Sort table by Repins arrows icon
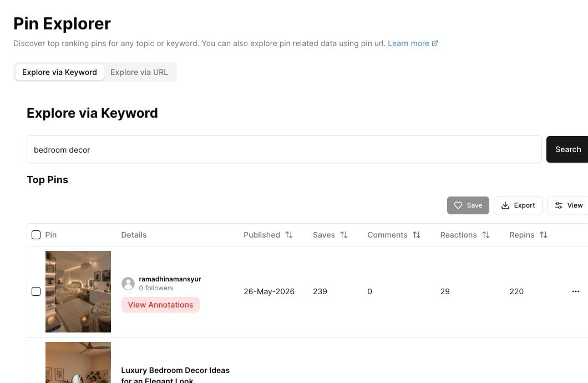 click(544, 235)
